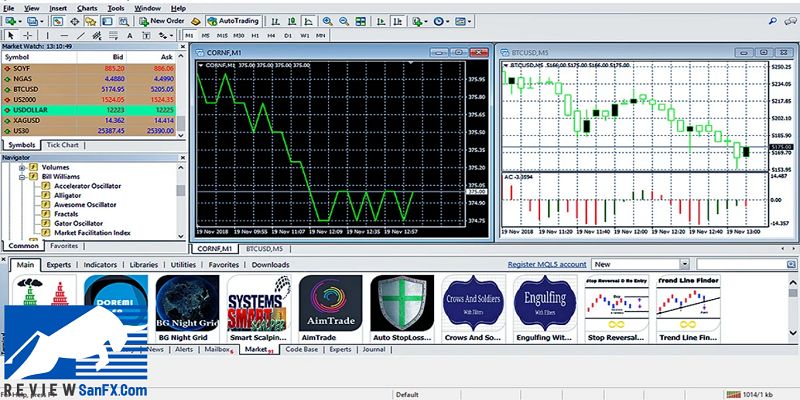Toggle the Terminal panel icon
800x400 pixels.
107,21
